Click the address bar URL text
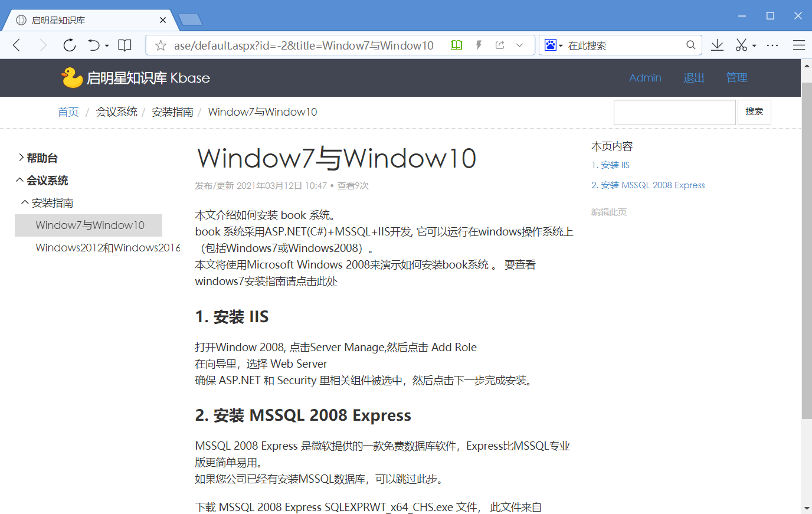The width and height of the screenshot is (812, 514). pyautogui.click(x=304, y=45)
